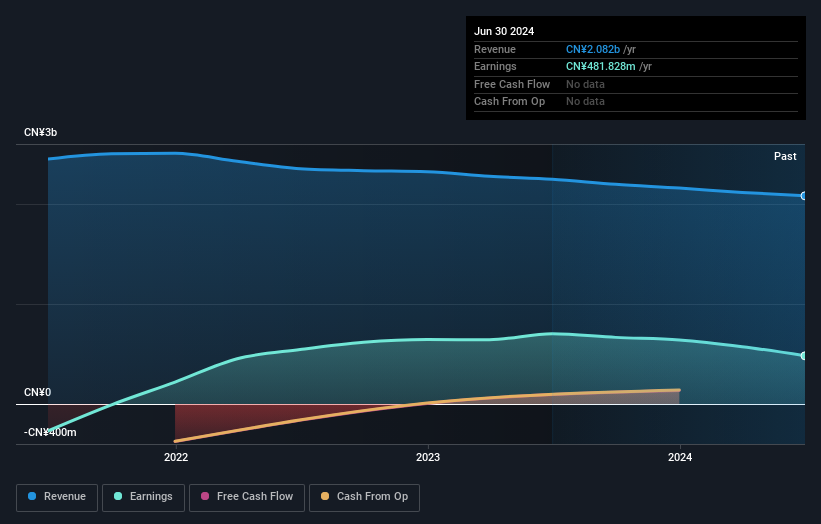Toggle the Earnings legend button
This screenshot has height=524, width=821.
(143, 497)
